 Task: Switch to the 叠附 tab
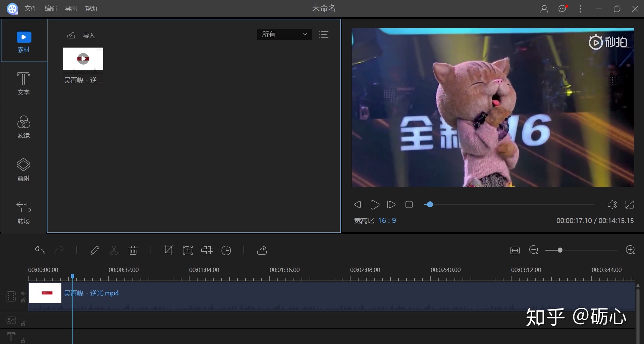[x=24, y=170]
